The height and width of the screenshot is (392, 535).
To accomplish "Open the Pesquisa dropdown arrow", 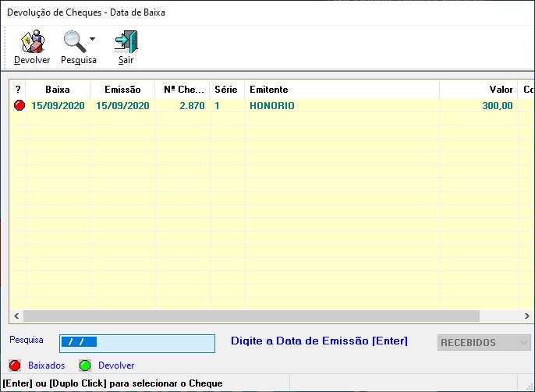I will (93, 39).
